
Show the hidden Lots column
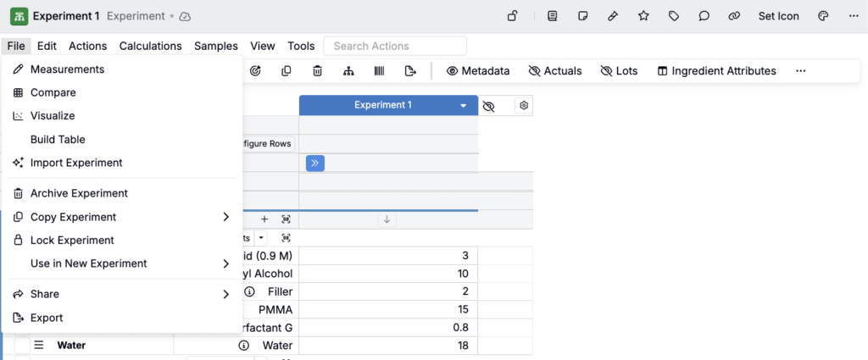coord(619,71)
